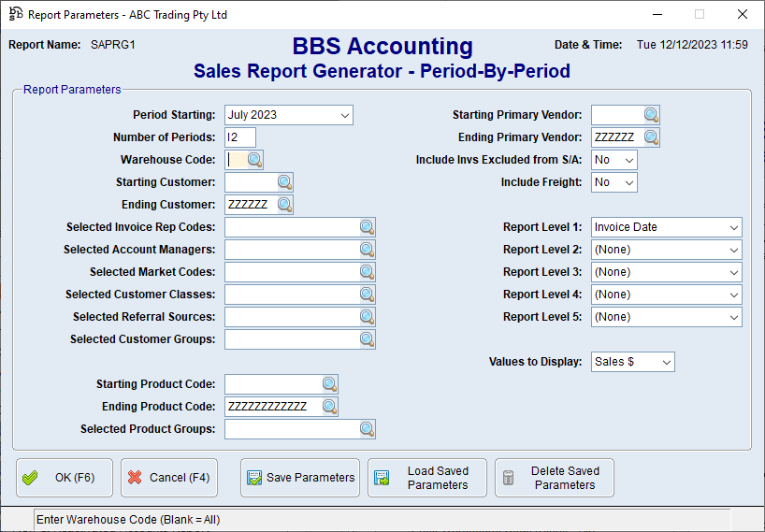Open Selected Product Groups lookup

[367, 429]
